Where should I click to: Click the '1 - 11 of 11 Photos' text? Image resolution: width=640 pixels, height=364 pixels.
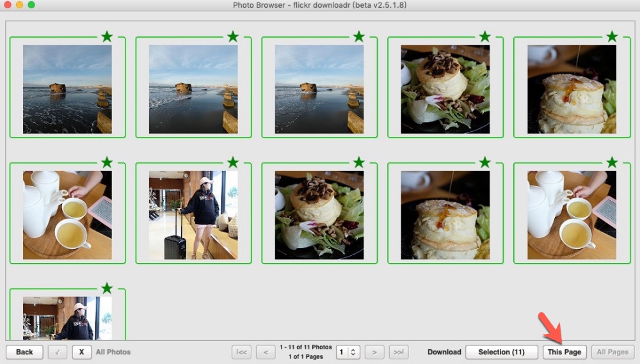click(x=306, y=347)
